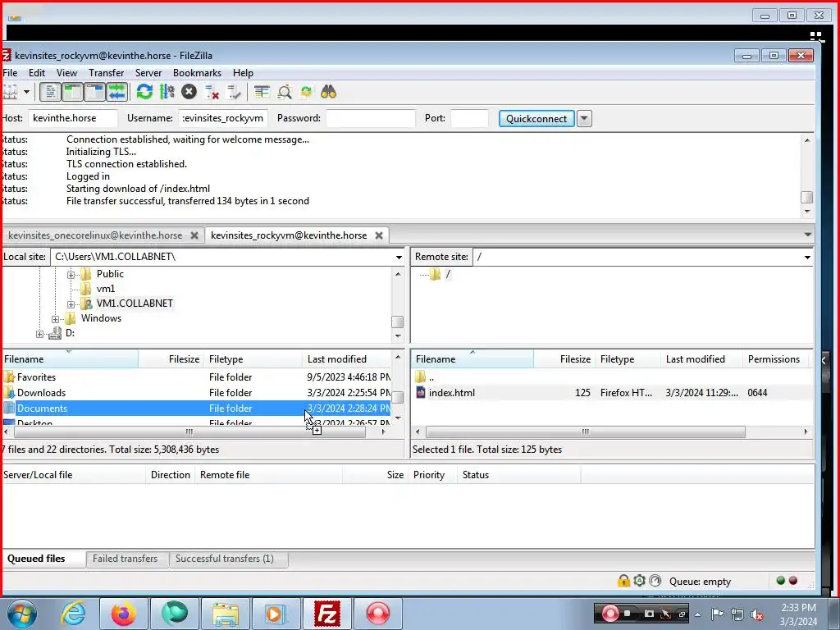This screenshot has height=630, width=840.
Task: Click the muted volume tray icon
Action: point(757,614)
